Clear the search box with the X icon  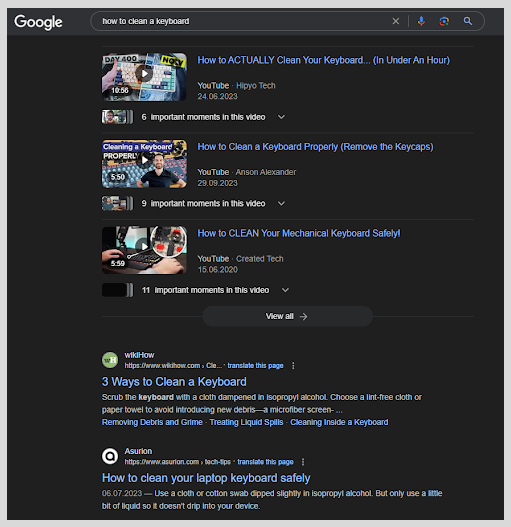click(x=396, y=21)
